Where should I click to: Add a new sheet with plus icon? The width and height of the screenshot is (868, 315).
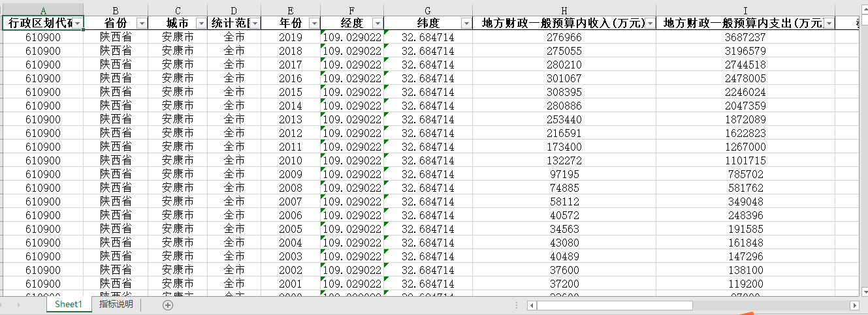168,305
